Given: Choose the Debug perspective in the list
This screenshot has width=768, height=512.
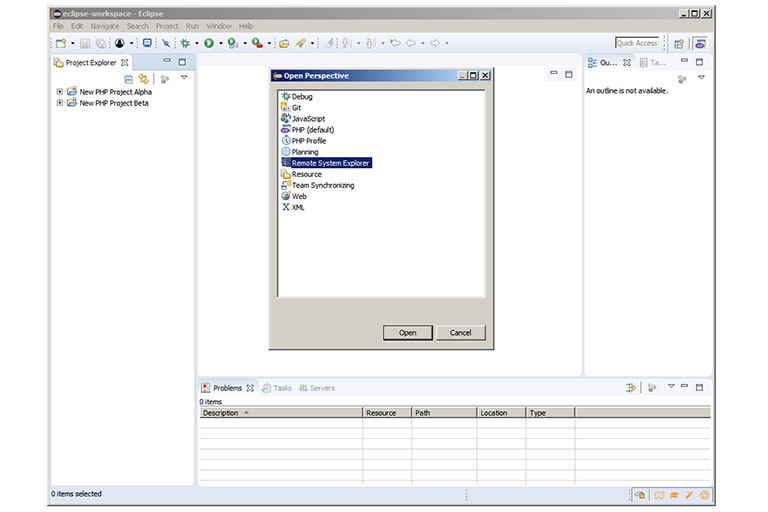Looking at the screenshot, I should coord(302,97).
